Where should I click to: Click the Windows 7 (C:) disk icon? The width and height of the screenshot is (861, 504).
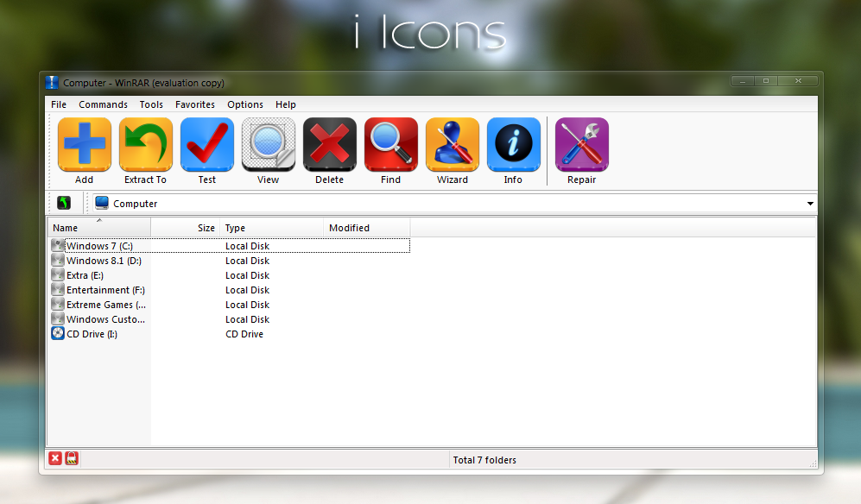pos(58,245)
